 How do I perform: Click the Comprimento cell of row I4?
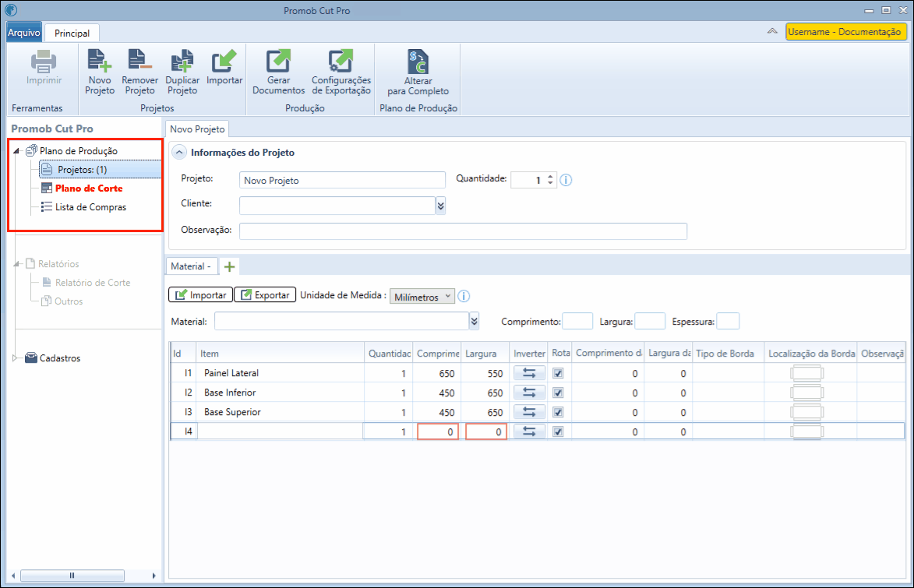coord(438,431)
